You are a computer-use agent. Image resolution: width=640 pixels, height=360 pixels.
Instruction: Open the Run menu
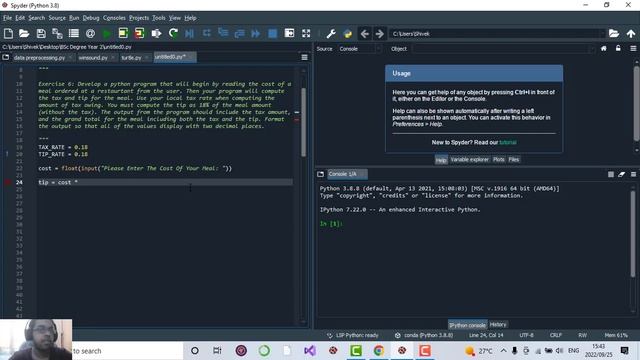pos(74,18)
